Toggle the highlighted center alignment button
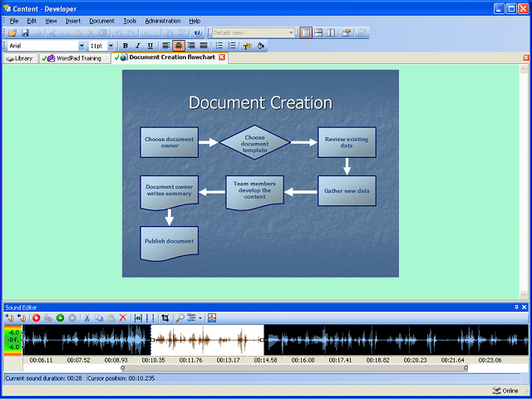This screenshot has width=532, height=399. (x=179, y=46)
